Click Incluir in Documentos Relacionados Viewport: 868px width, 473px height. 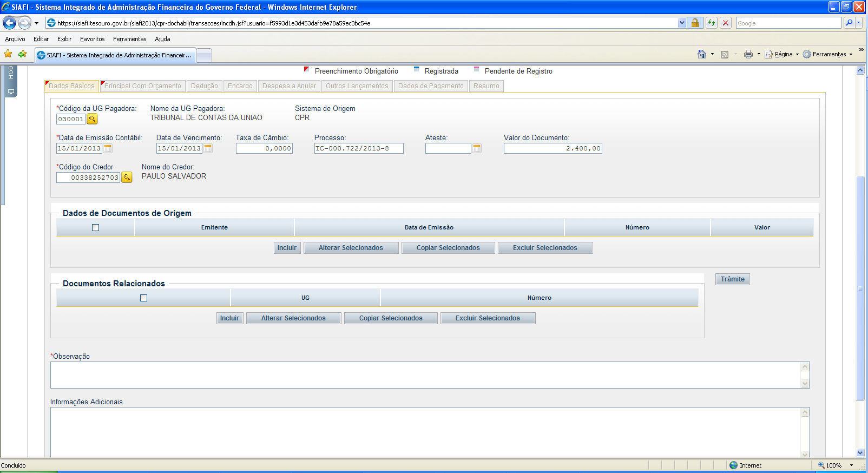tap(229, 318)
